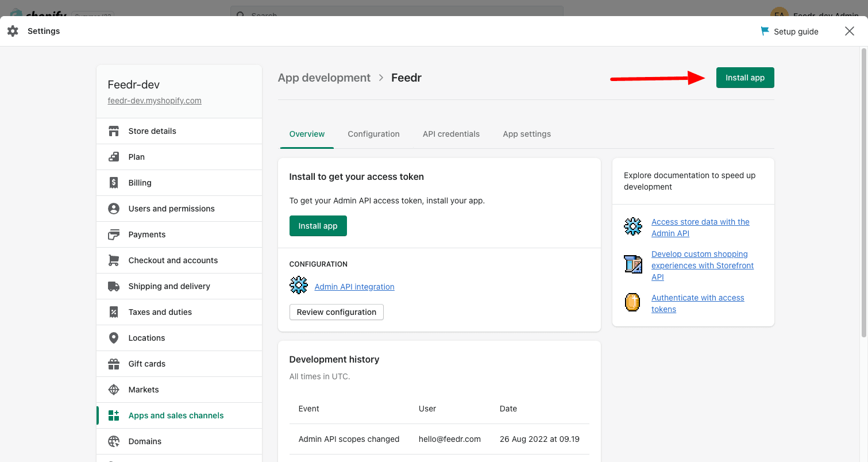Image resolution: width=868 pixels, height=462 pixels.
Task: Click the vertical scrollbar on the right
Action: point(863,192)
